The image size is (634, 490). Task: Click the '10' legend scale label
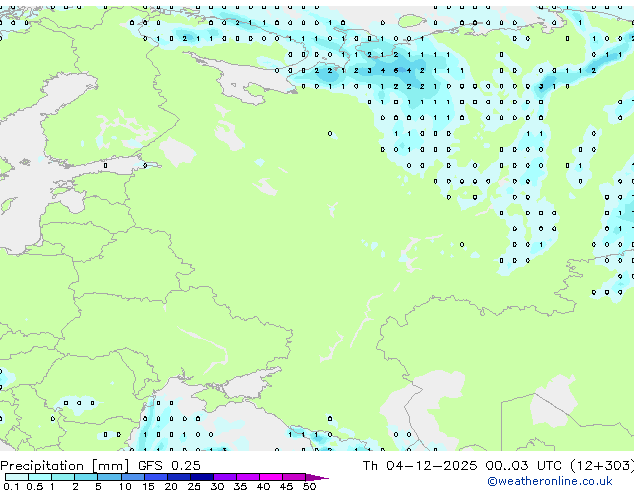point(125,486)
